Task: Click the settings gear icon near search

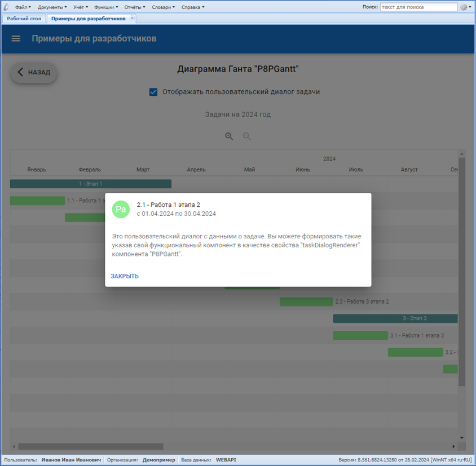Action: [464, 7]
